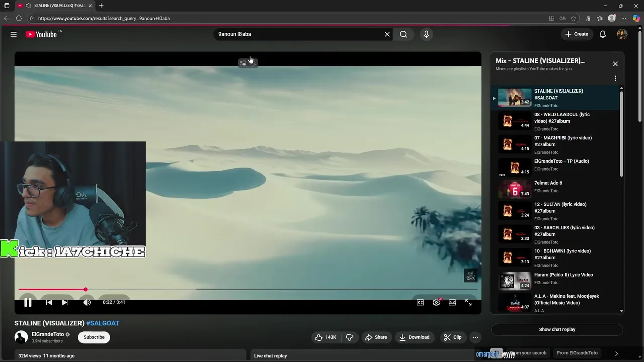
Task: Open browser Settings and more ellipsis
Action: click(624, 18)
